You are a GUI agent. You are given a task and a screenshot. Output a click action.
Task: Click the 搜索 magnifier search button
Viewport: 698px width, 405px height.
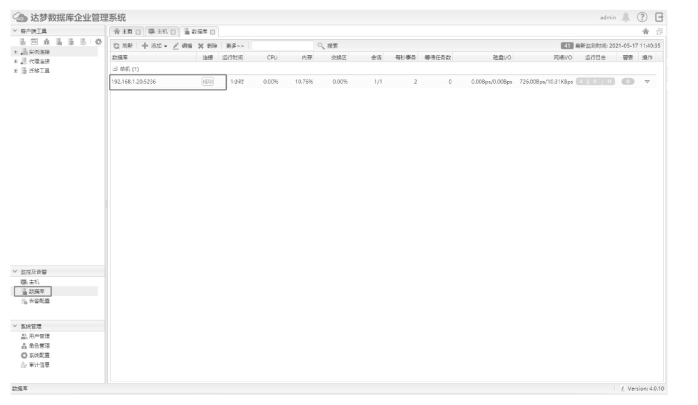pyautogui.click(x=328, y=45)
